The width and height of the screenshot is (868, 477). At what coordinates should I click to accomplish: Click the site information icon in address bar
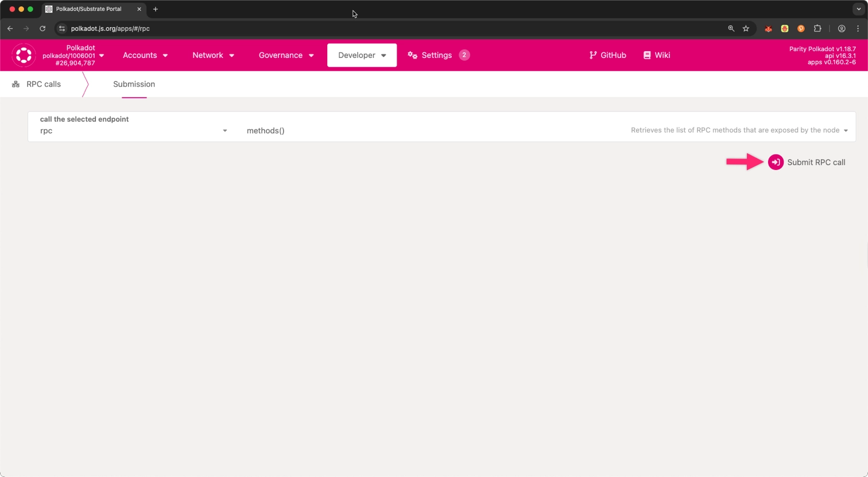[62, 29]
